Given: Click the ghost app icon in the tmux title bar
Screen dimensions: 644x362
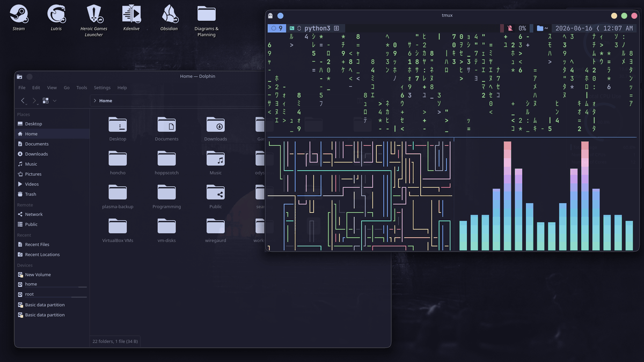Looking at the screenshot, I should [270, 16].
